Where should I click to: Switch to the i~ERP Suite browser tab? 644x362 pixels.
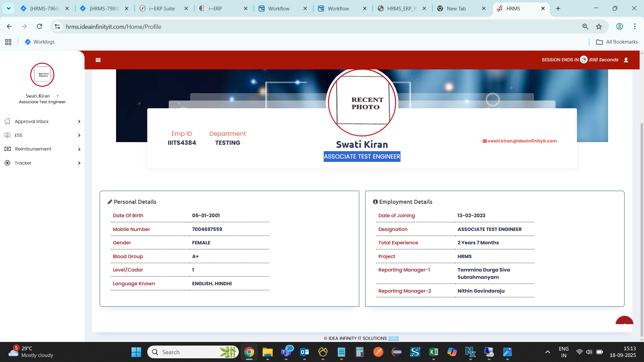tap(162, 8)
